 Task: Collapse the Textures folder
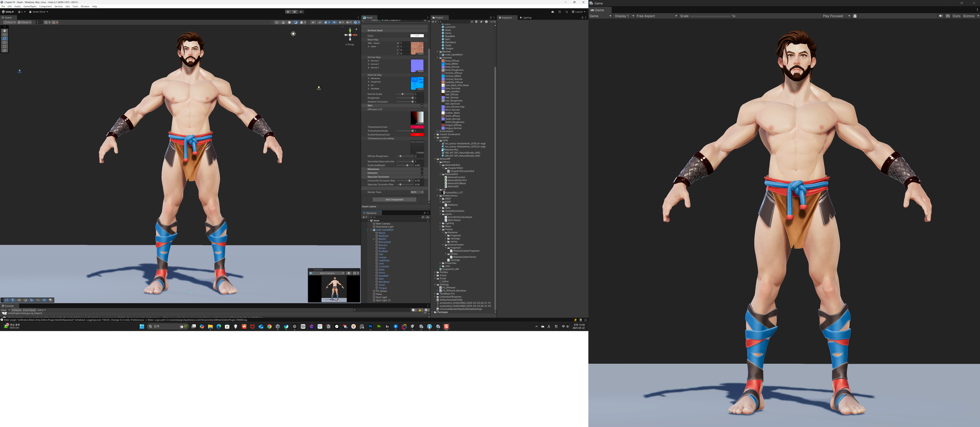[x=437, y=58]
